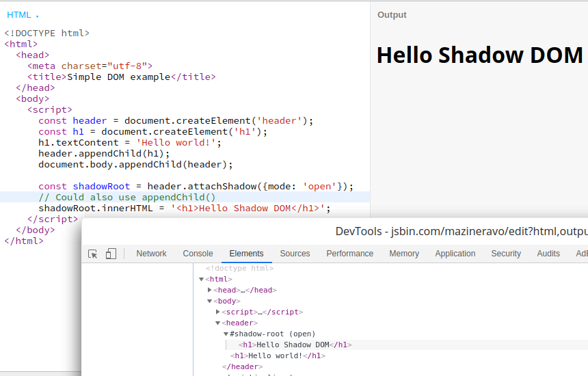The image size is (588, 376).
Task: Select the closing </header> row in Elements
Action: 242,366
